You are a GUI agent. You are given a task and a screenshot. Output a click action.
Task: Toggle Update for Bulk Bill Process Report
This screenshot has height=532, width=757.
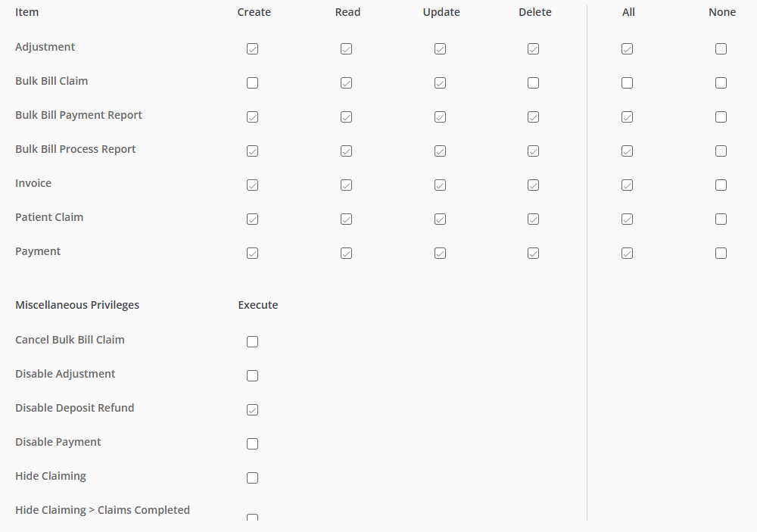tap(440, 151)
